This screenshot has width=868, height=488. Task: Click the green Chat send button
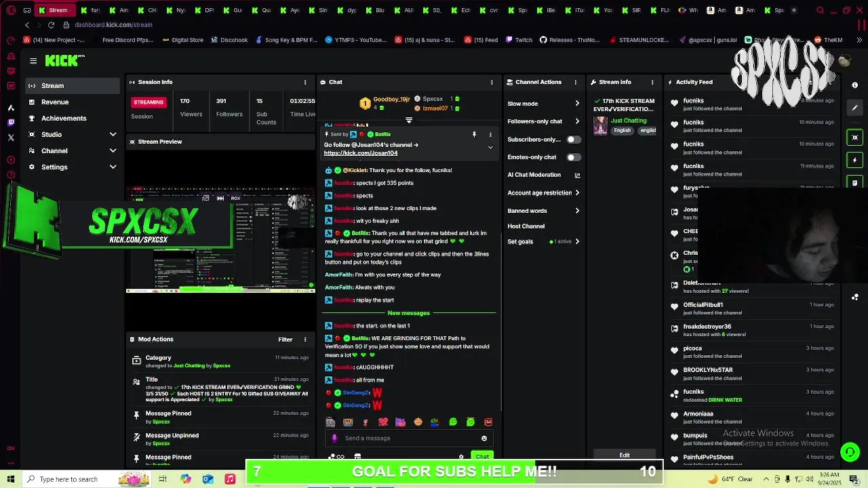click(x=482, y=457)
